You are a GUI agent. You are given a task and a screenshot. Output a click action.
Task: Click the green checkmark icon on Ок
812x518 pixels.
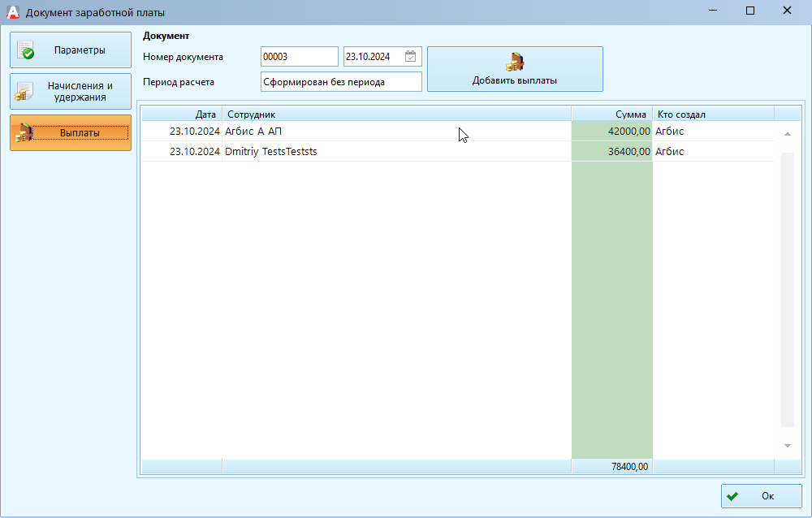tap(732, 496)
